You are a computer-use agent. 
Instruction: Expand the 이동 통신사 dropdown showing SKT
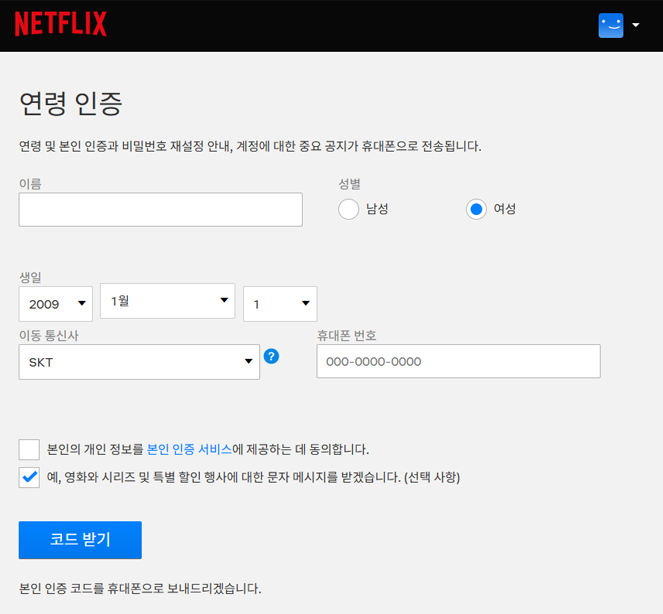tap(139, 362)
